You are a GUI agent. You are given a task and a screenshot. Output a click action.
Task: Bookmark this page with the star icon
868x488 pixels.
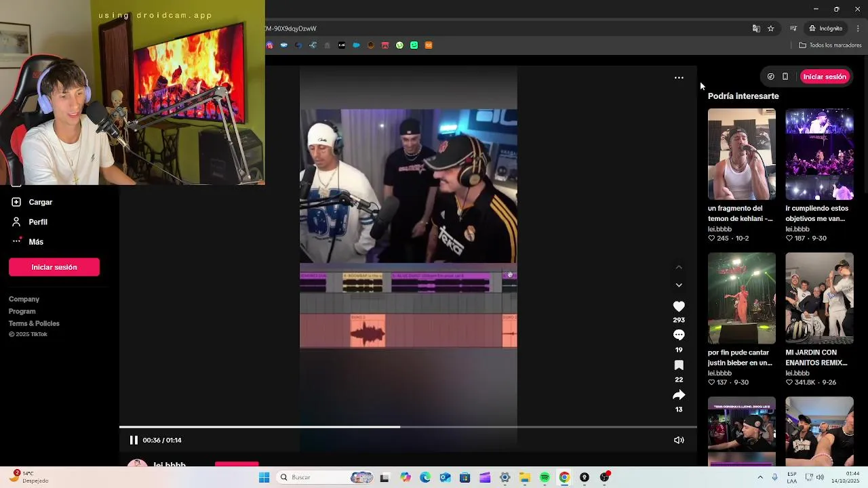pyautogui.click(x=771, y=28)
